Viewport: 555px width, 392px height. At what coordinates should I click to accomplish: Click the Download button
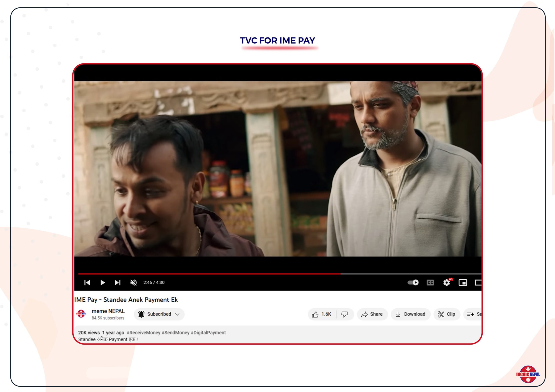410,314
